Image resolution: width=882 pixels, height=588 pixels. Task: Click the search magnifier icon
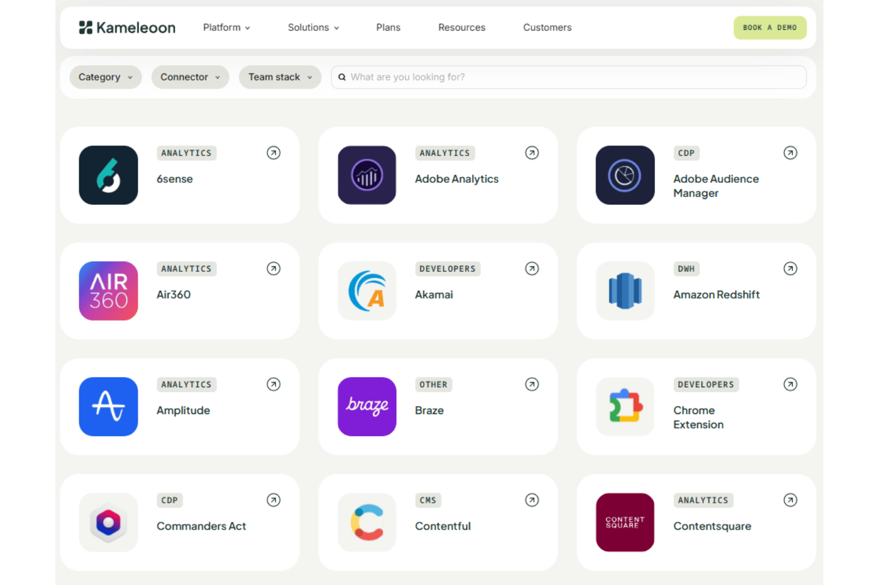(x=342, y=77)
